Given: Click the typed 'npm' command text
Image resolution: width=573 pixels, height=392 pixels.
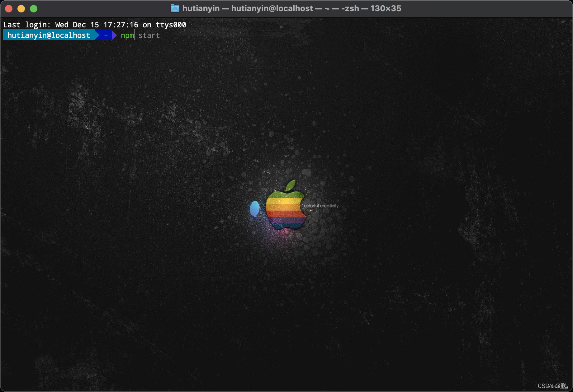Looking at the screenshot, I should click(127, 35).
